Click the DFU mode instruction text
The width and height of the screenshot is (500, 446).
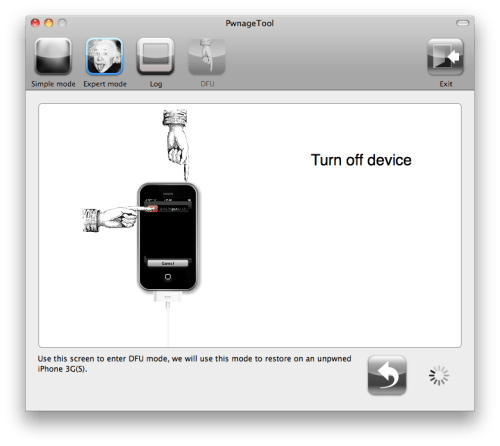[194, 364]
